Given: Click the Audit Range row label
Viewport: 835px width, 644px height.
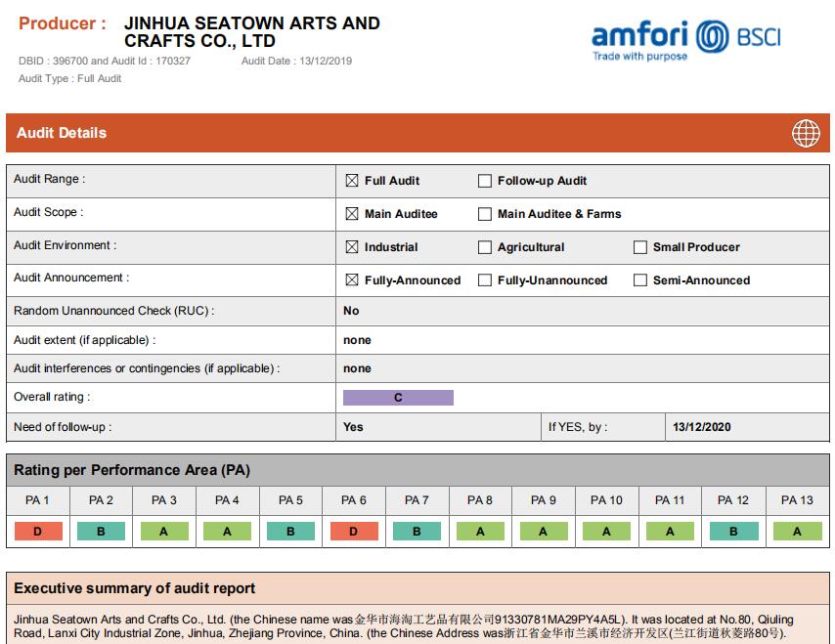Looking at the screenshot, I should tap(50, 179).
